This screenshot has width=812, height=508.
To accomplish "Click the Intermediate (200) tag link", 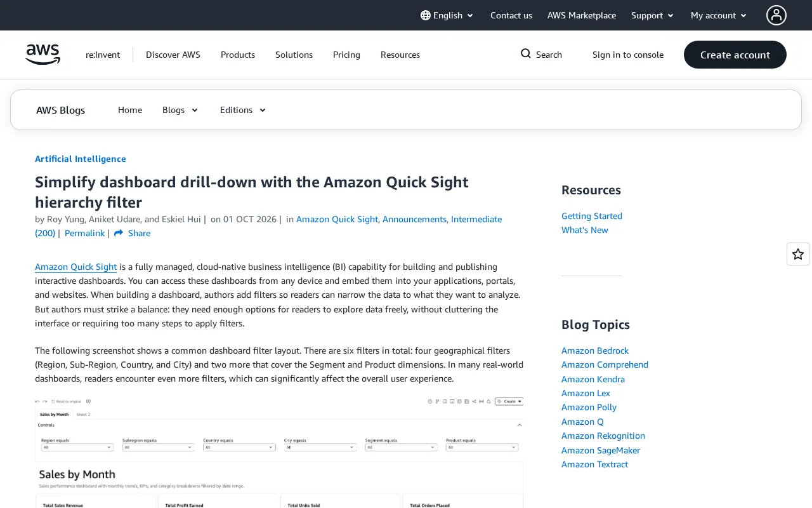I will [x=476, y=219].
